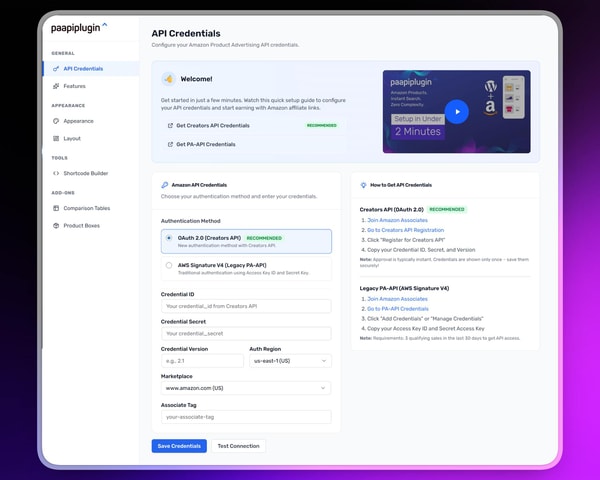
Task: Focus the Credential Version input field
Action: coord(202,361)
